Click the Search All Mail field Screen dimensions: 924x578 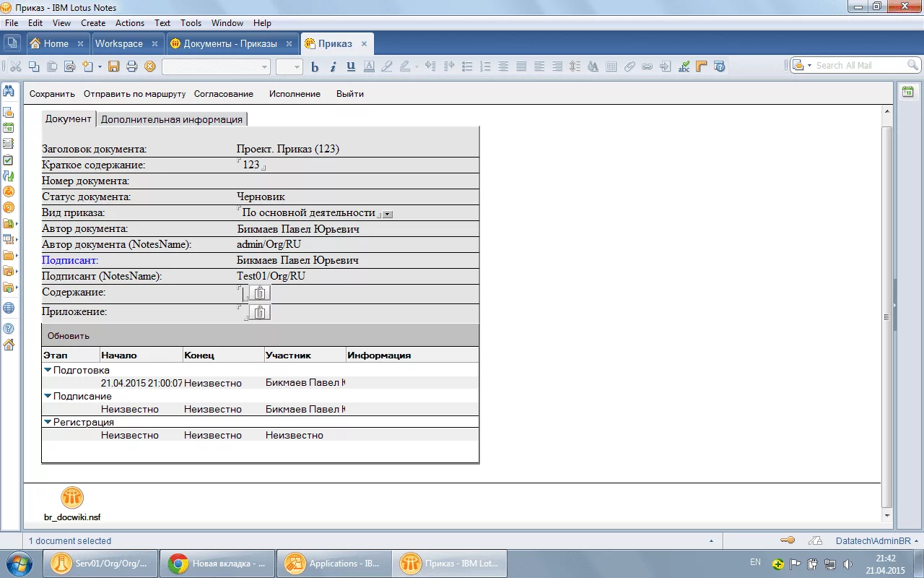coord(859,65)
